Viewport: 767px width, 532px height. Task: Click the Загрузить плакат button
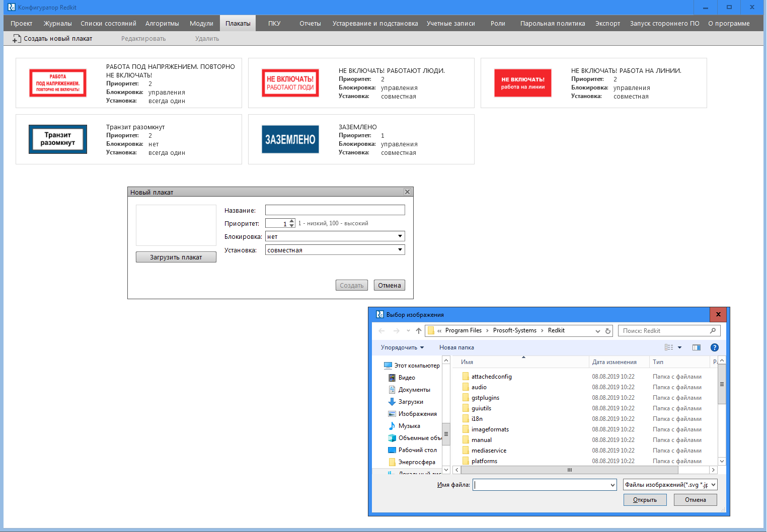[x=176, y=257]
